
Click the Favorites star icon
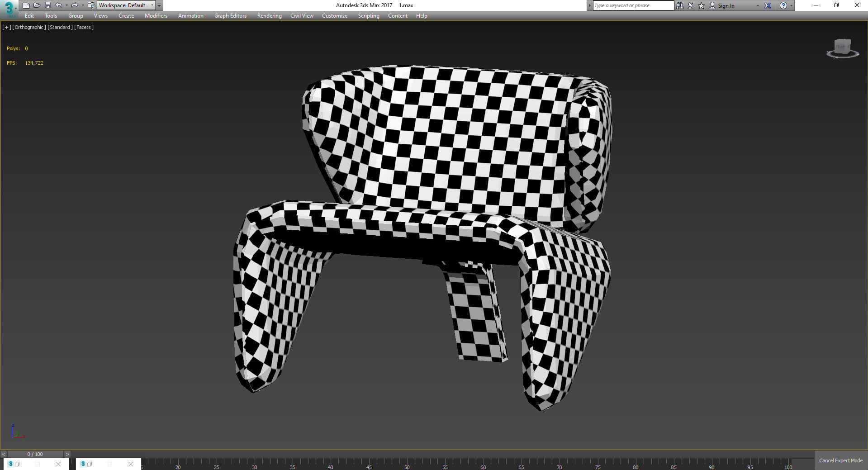coord(702,5)
